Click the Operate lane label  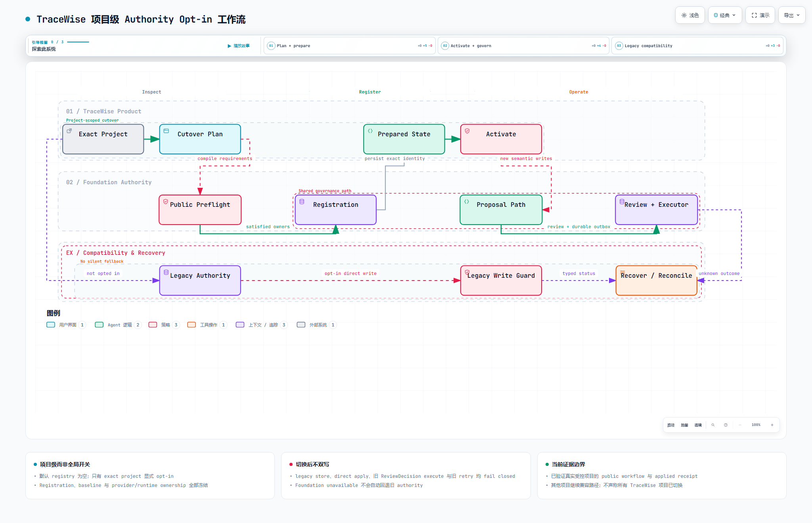coord(578,92)
